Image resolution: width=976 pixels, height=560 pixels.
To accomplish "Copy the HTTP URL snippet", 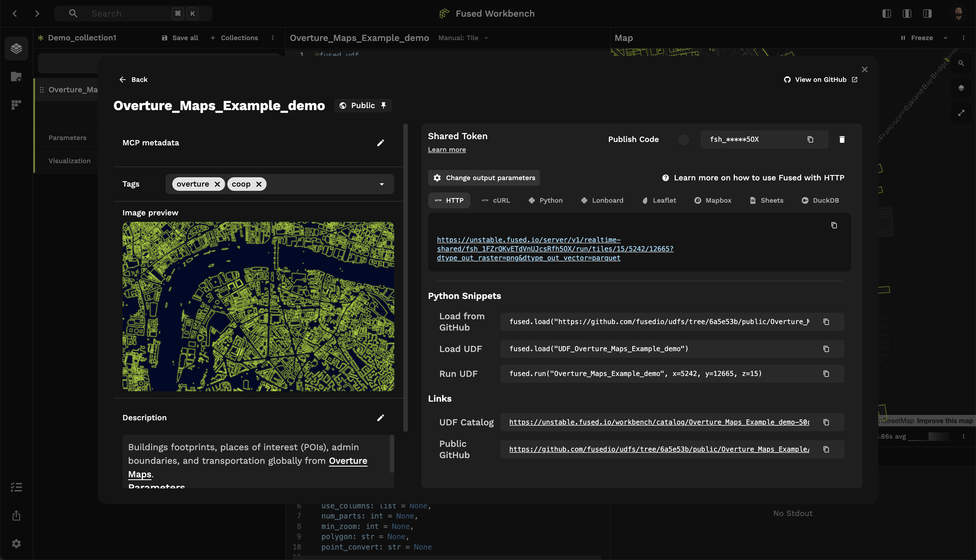I will (834, 226).
